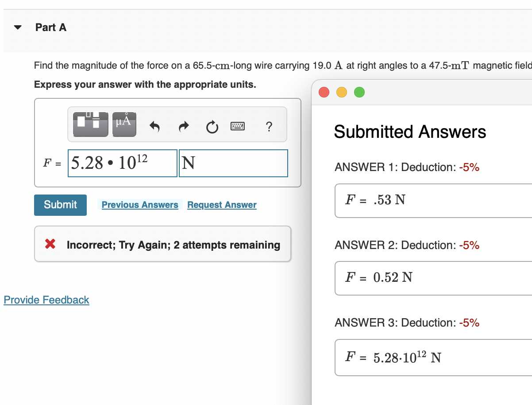Redo the answer edit

(183, 126)
